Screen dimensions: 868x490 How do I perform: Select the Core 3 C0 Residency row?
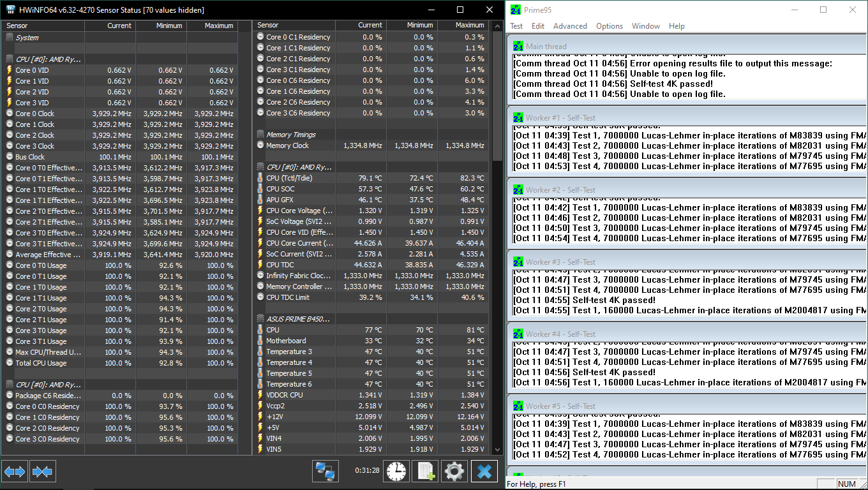(x=120, y=439)
